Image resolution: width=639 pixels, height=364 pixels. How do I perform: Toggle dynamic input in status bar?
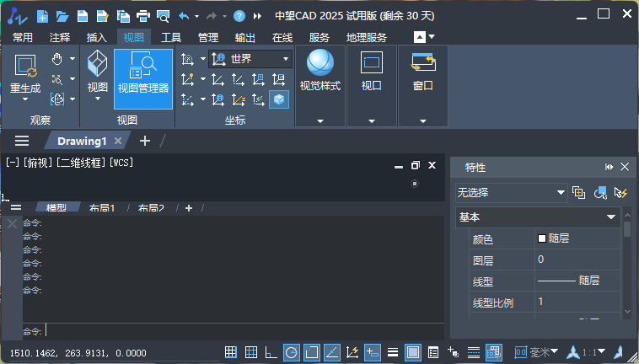click(x=373, y=352)
